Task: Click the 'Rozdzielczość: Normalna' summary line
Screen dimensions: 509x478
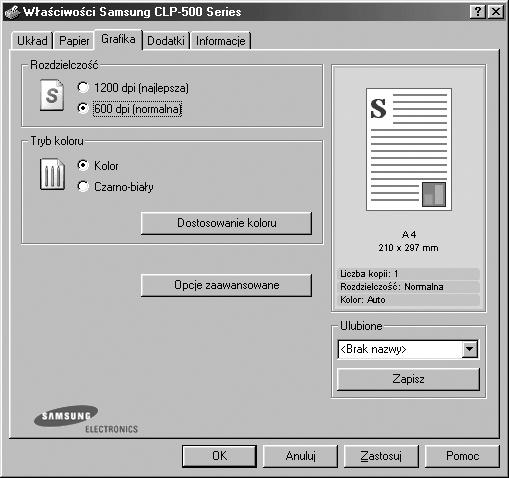Action: tap(409, 287)
